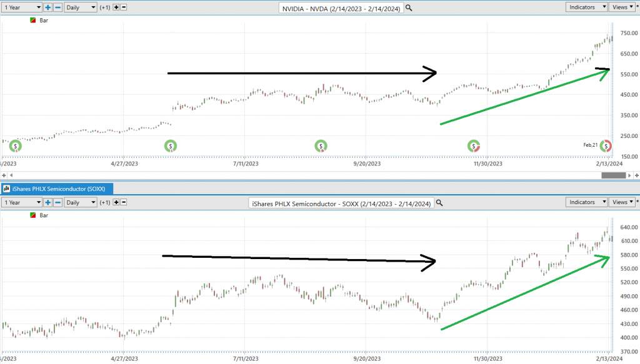The height and width of the screenshot is (364, 640).
Task: Click the 9/20/2023 date label on NVDA chart
Action: pos(367,164)
